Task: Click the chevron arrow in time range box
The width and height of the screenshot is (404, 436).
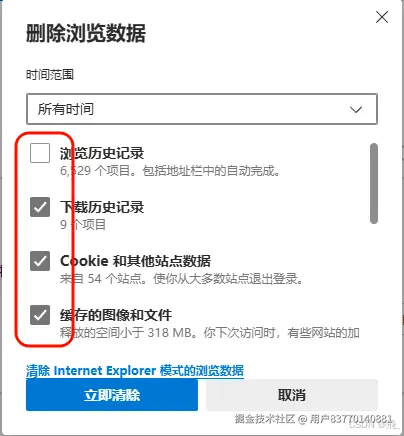Action: 356,109
